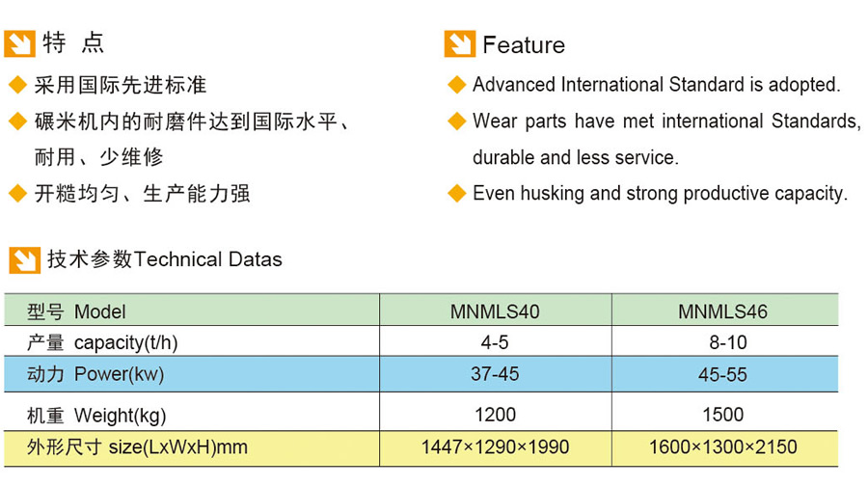Click the diamond bullet before 开糙均匀

(17, 194)
